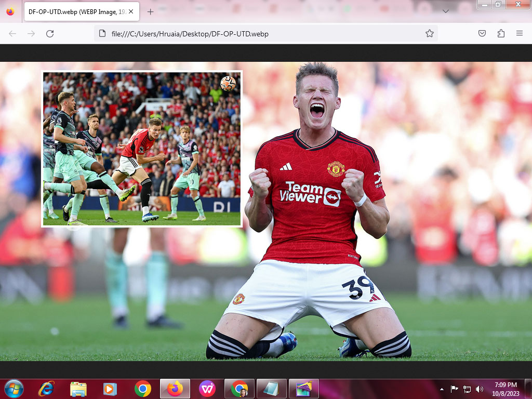Expand the List all tabs dropdown arrow
This screenshot has height=399, width=532.
pyautogui.click(x=445, y=11)
